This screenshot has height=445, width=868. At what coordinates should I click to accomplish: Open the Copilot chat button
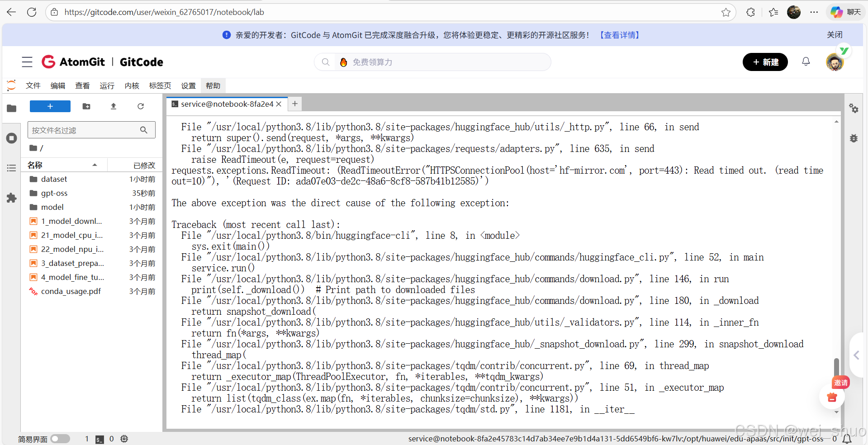click(846, 12)
